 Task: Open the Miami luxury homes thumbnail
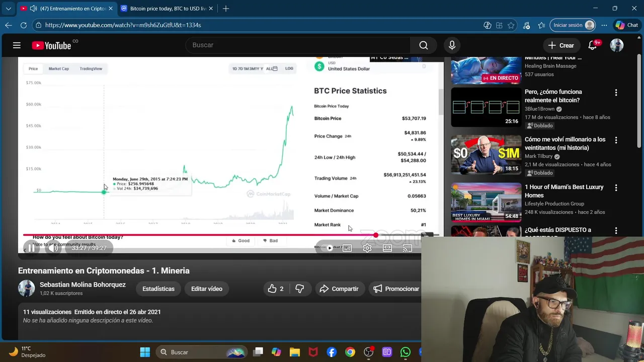click(x=486, y=202)
